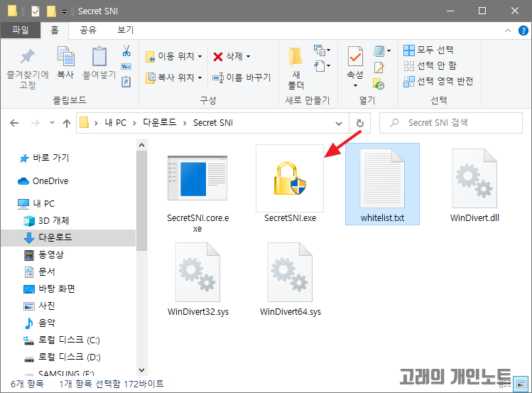The image size is (532, 393).
Task: Switch to Share (공유) tab
Action: (88, 31)
